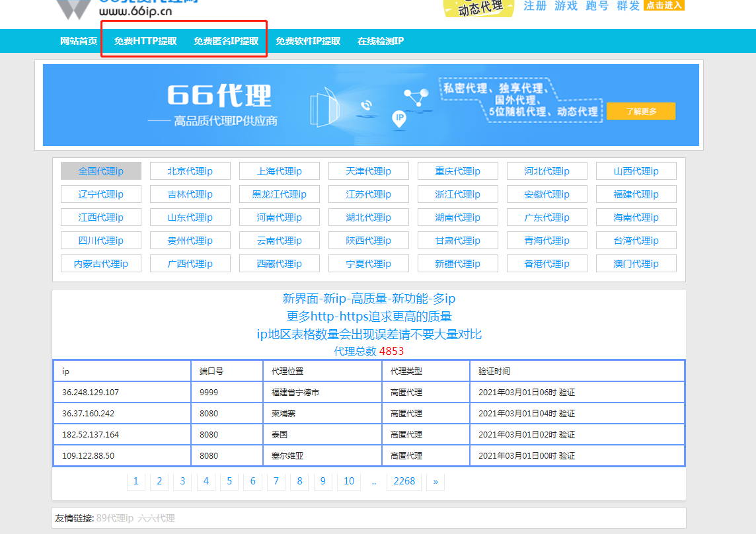
Task: Select 吉林代理ip region
Action: pyautogui.click(x=190, y=194)
